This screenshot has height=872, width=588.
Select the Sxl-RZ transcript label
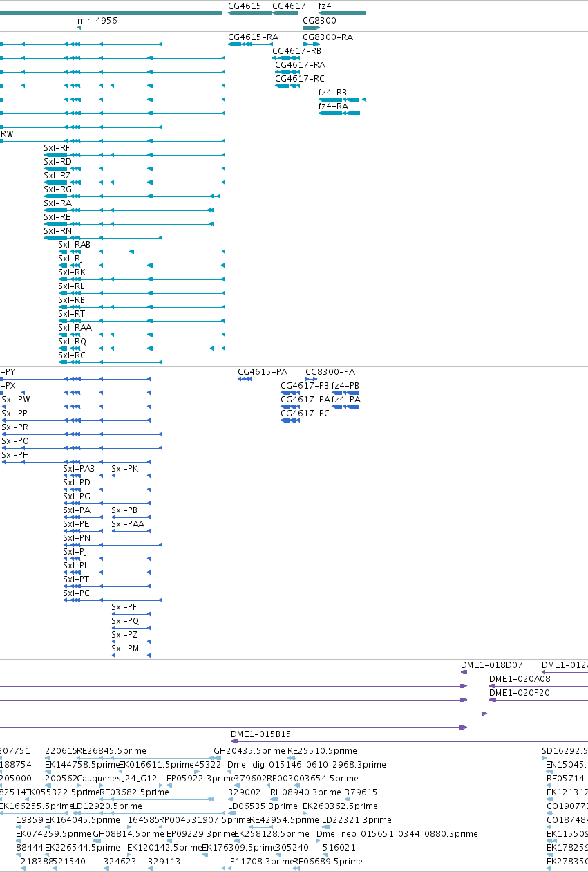pos(57,176)
